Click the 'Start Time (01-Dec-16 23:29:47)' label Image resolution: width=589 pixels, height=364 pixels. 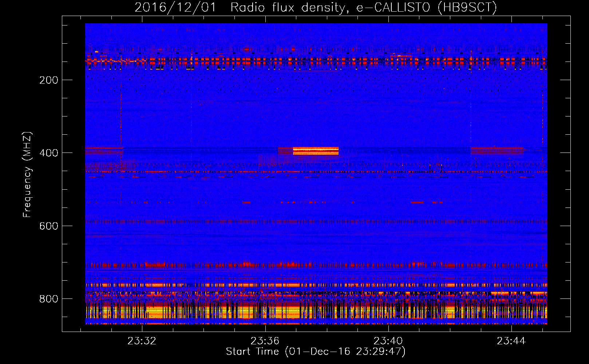[x=316, y=352]
